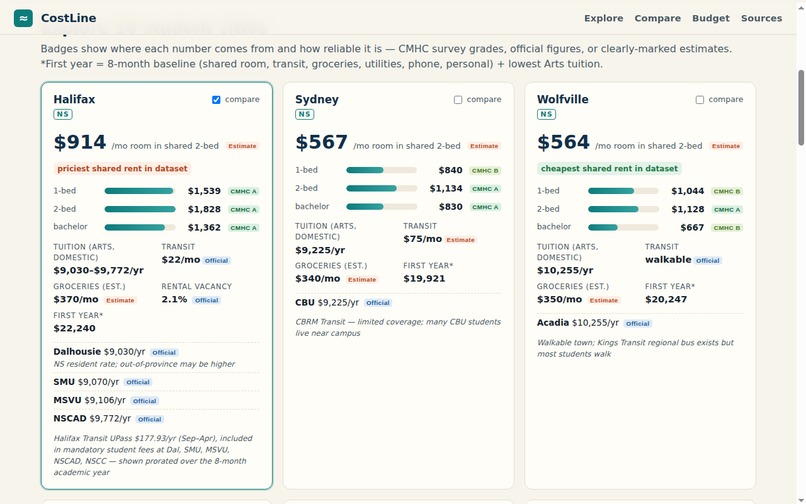The height and width of the screenshot is (504, 806).
Task: Click the SMU university name
Action: (x=64, y=382)
